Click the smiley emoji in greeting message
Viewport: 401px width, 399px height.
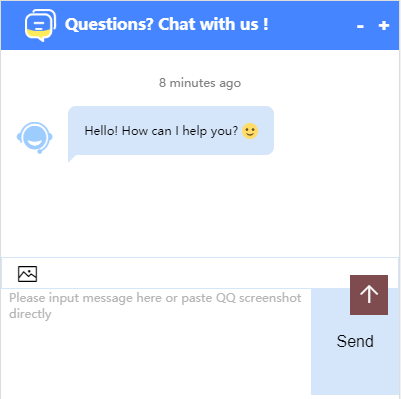tap(250, 131)
